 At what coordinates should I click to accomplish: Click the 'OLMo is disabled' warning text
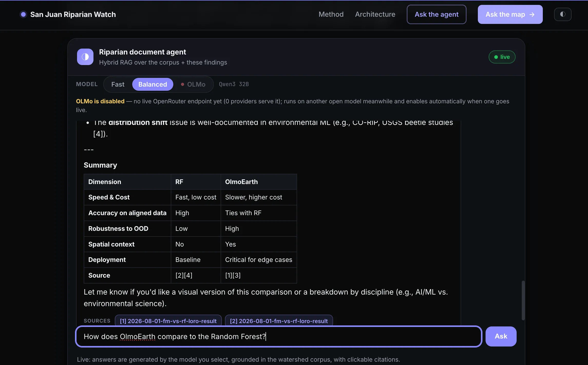pos(100,101)
